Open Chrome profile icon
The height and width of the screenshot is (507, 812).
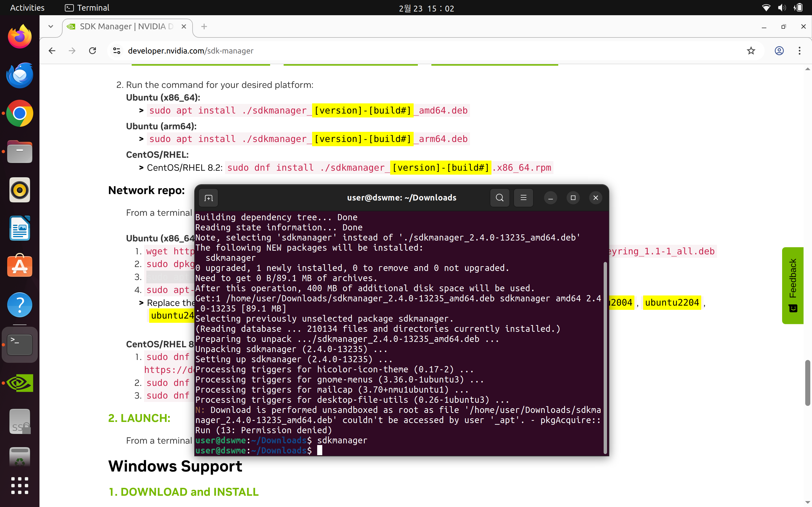(779, 51)
